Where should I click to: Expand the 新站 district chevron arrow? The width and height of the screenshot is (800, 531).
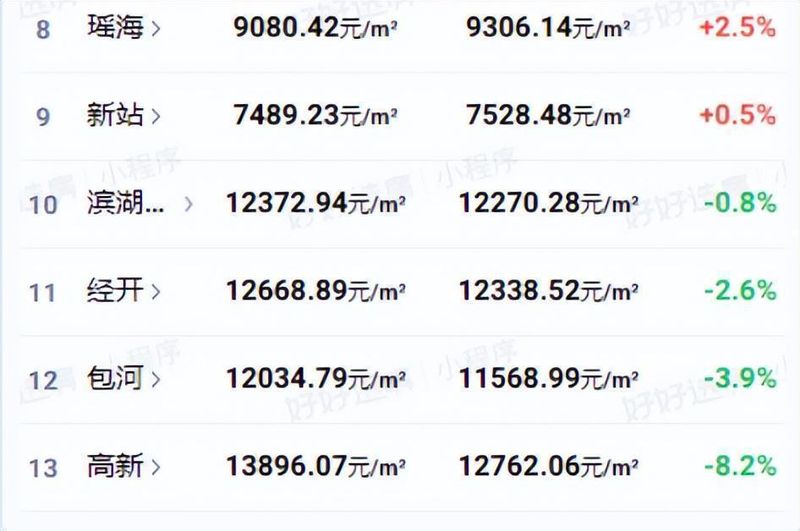pyautogui.click(x=155, y=116)
